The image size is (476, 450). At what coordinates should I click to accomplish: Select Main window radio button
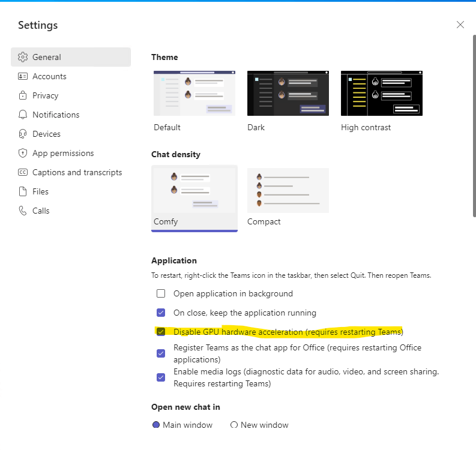pos(156,425)
